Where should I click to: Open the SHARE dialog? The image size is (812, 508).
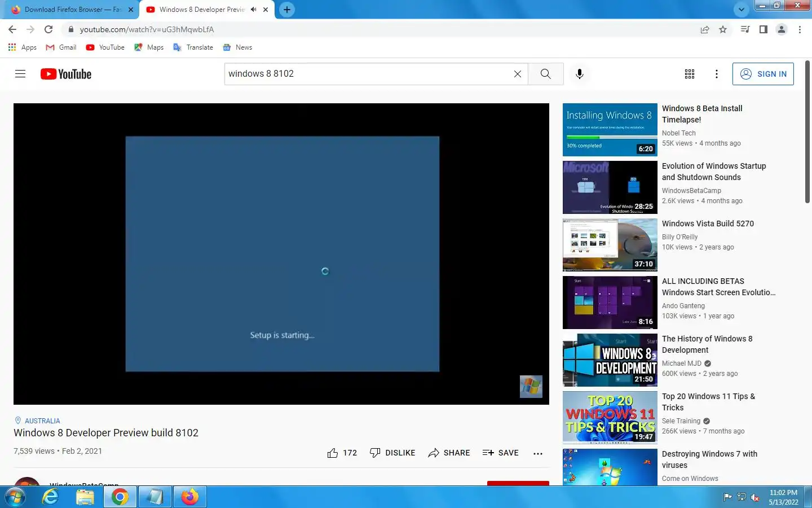click(449, 453)
